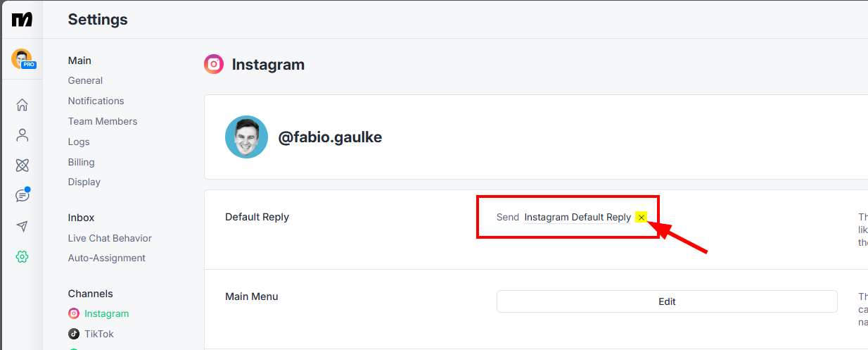Go to Home via house icon
The image size is (868, 350).
[x=23, y=105]
